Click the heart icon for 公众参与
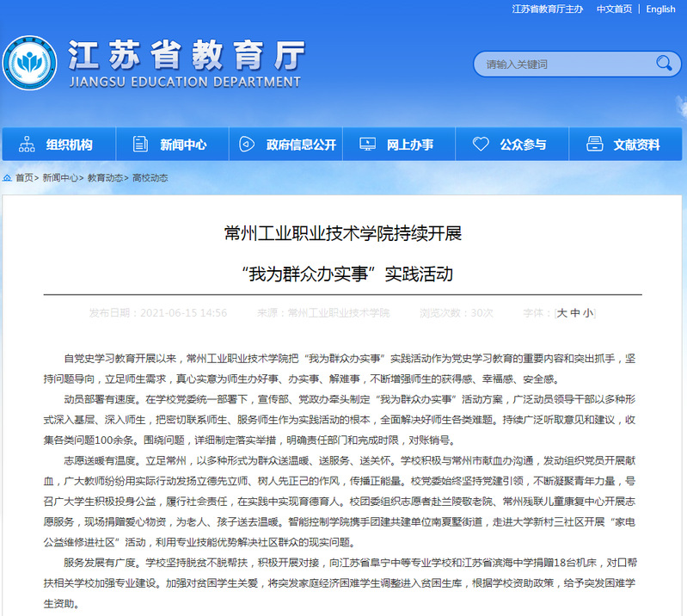The image size is (687, 616). tap(481, 145)
